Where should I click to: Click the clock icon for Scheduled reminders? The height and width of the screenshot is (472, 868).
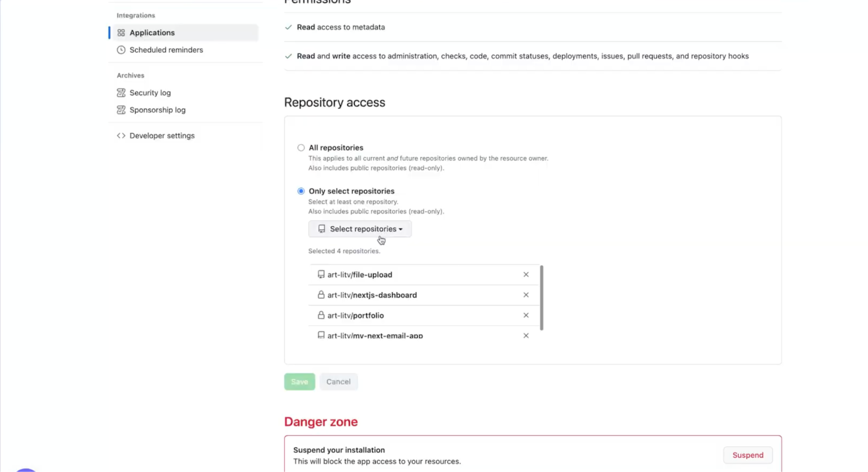click(121, 50)
